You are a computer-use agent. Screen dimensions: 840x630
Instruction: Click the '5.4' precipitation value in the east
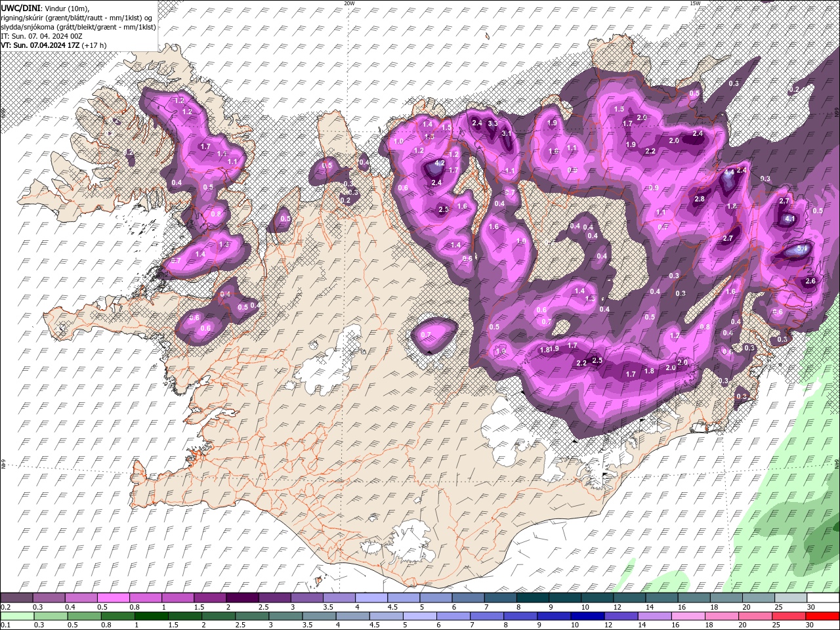pyautogui.click(x=801, y=249)
